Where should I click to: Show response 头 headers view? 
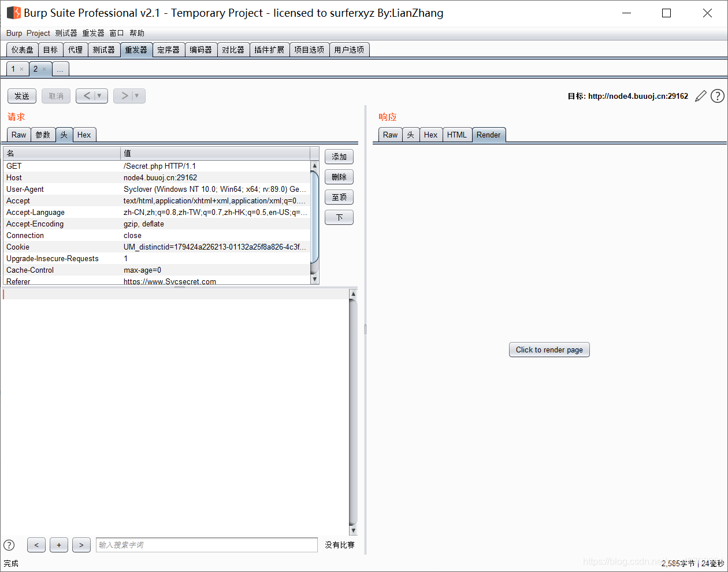(x=411, y=135)
